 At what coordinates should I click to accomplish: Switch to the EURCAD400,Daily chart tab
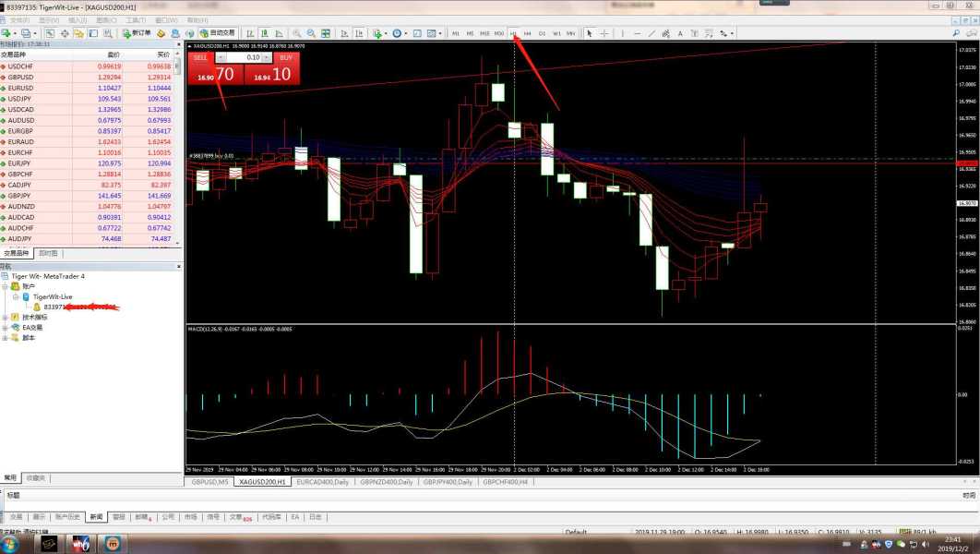coord(323,482)
